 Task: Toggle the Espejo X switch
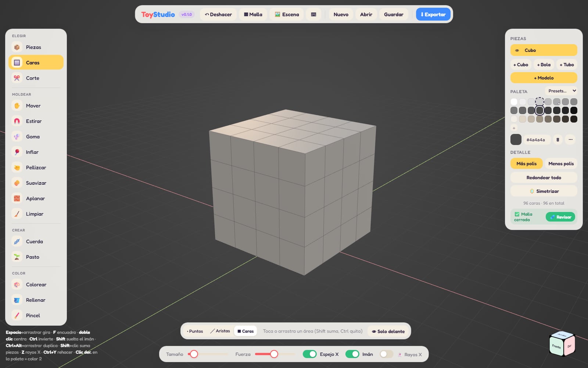pos(310,354)
